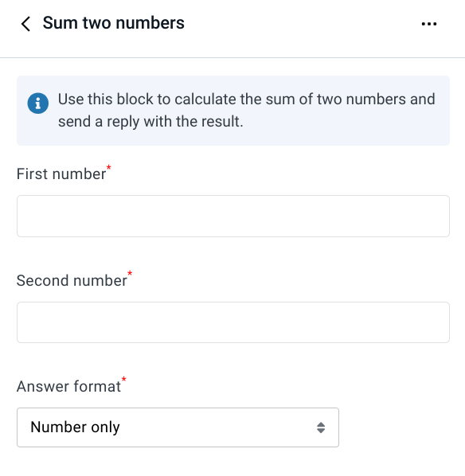This screenshot has height=476, width=465.
Task: Click the word 'Use' in the info banner
Action: click(70, 99)
